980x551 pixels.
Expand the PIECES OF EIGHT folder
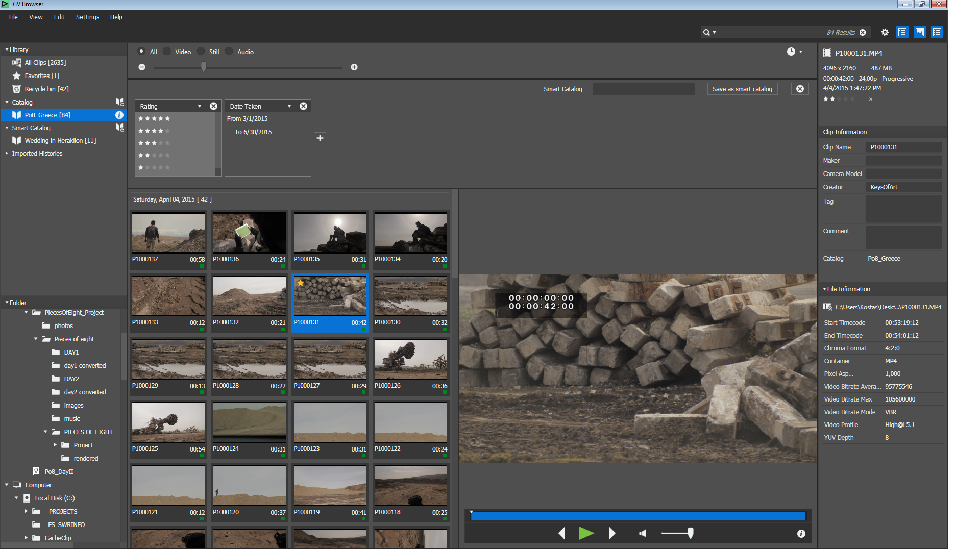46,431
